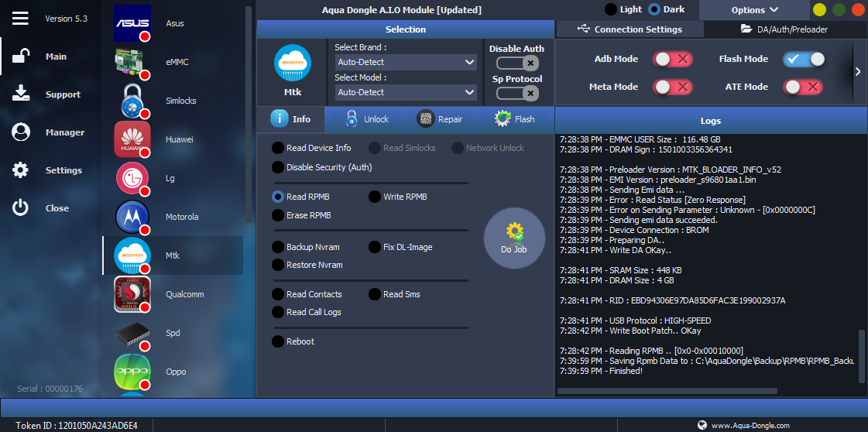Viewport: 868px width, 432px height.
Task: Click the Logs horizontal scrollbar
Action: tap(667, 391)
